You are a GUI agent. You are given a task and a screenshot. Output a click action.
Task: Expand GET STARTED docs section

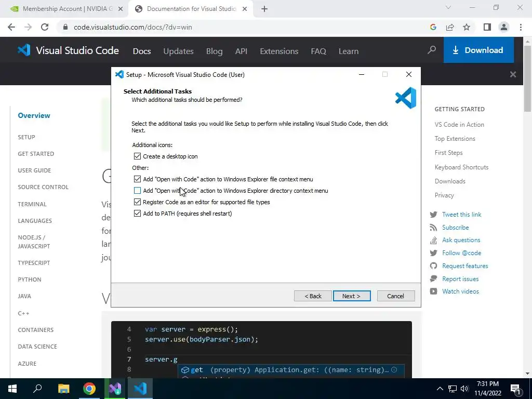click(36, 154)
